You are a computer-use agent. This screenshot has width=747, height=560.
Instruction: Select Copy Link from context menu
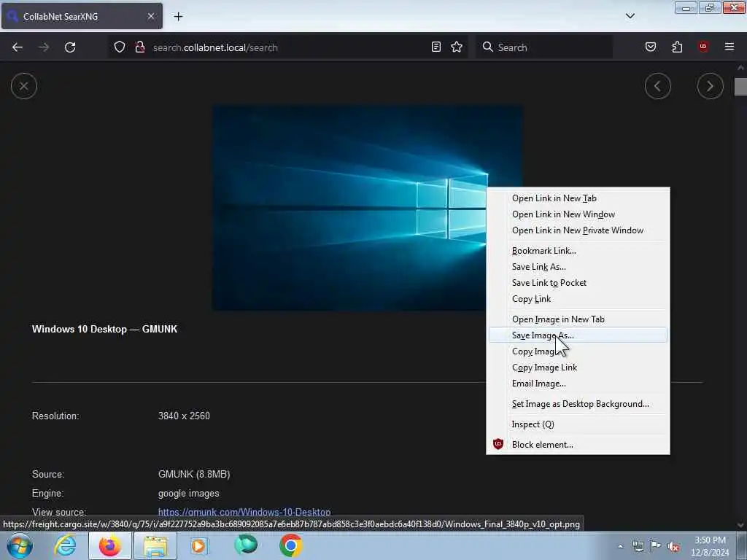pyautogui.click(x=578, y=299)
